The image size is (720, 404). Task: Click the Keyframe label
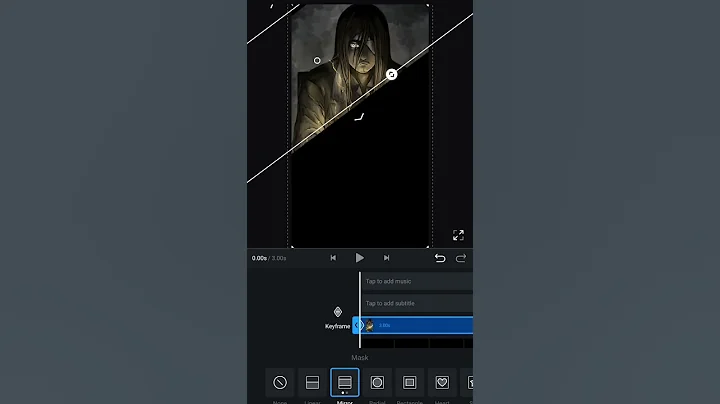click(x=338, y=326)
